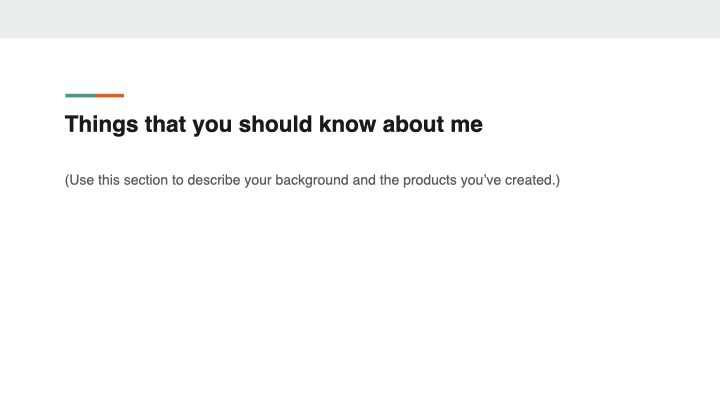Click the blank white area below the description
Image resolution: width=720 pixels, height=405 pixels.
coord(360,300)
